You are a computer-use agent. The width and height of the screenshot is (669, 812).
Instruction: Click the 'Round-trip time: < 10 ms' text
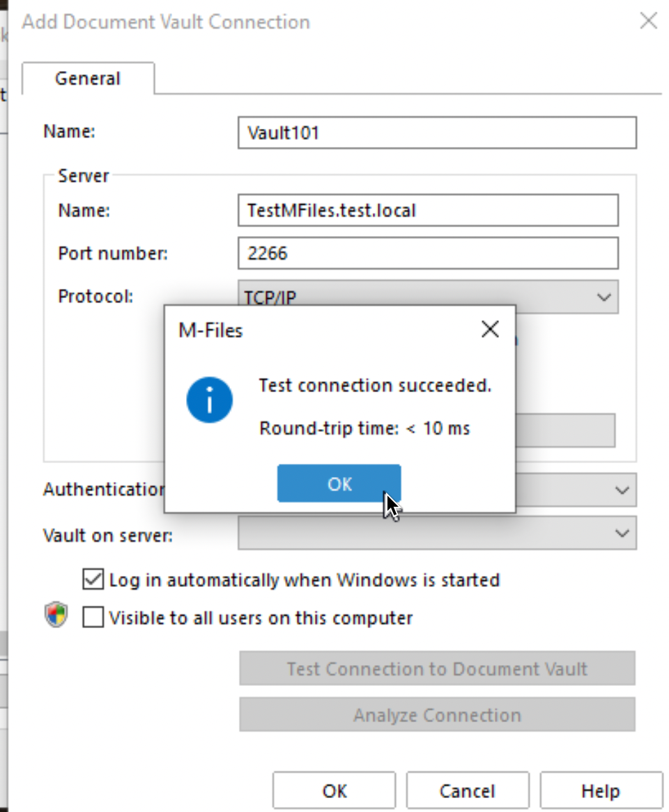click(364, 428)
